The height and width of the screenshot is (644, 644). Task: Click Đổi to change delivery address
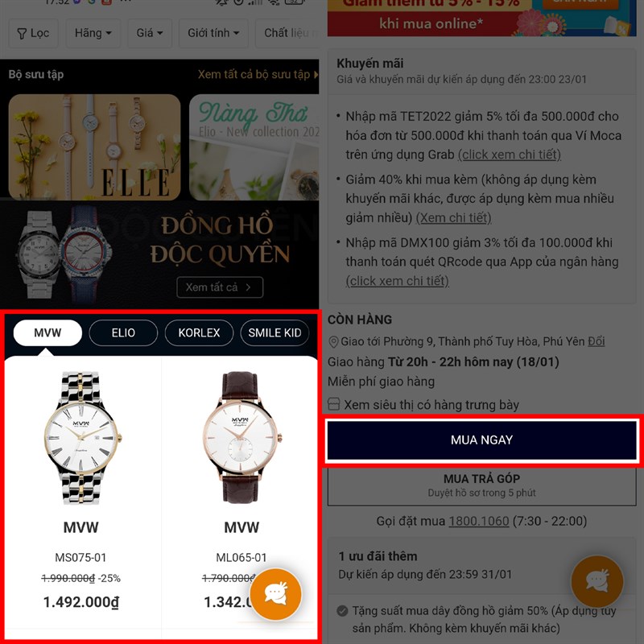point(597,341)
